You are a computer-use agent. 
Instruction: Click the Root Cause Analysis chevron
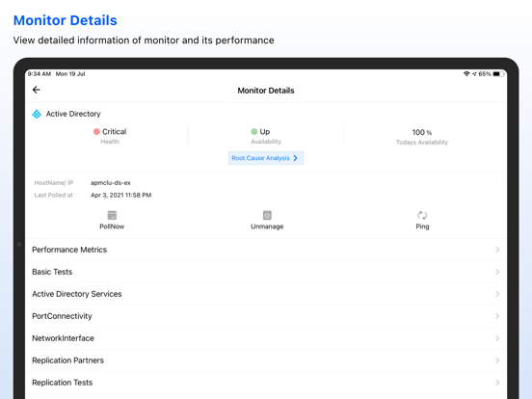pos(295,158)
